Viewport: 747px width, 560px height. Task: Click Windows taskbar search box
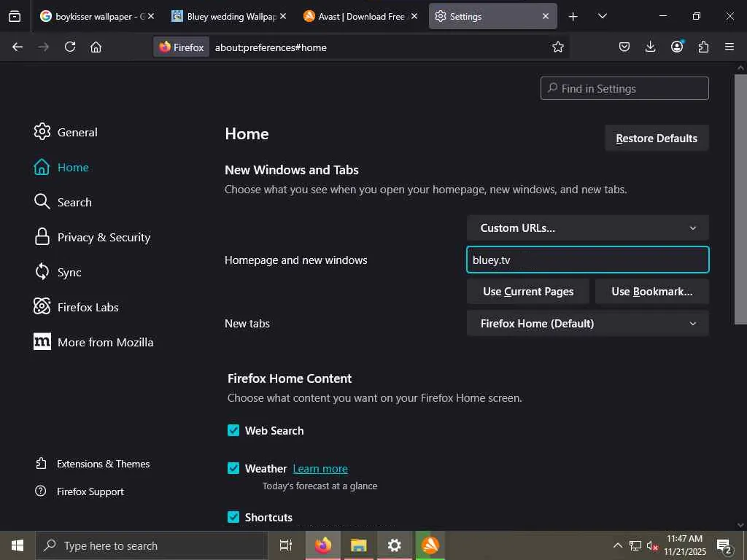pyautogui.click(x=152, y=545)
